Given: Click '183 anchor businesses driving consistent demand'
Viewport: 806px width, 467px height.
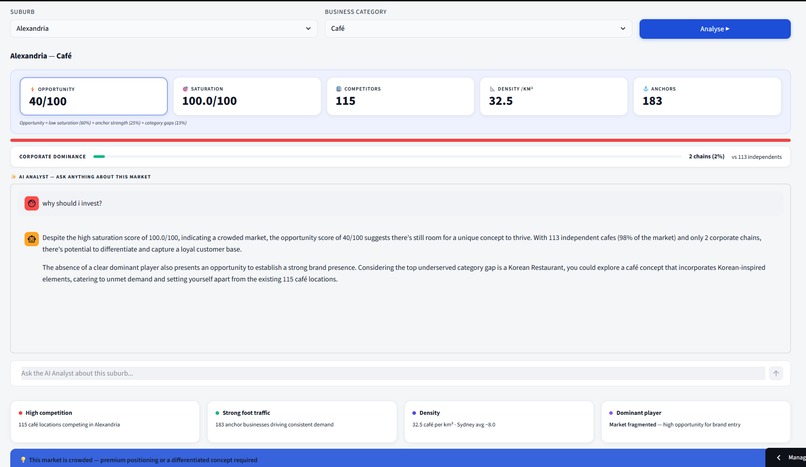Looking at the screenshot, I should pyautogui.click(x=274, y=424).
